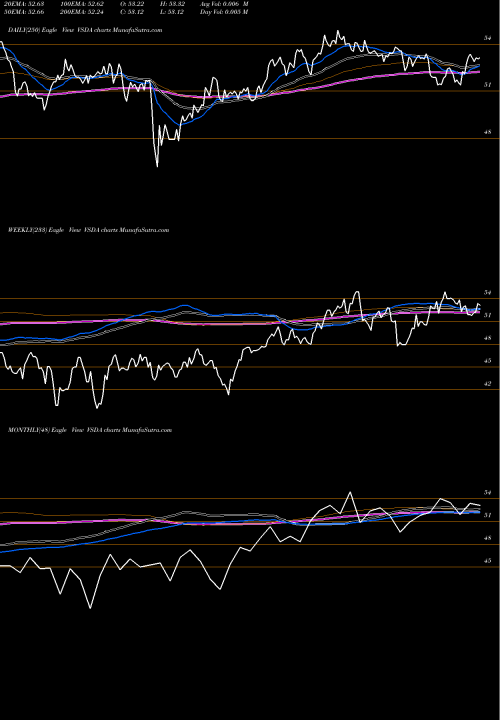Click the 45 axis label on monthly chart
The height and width of the screenshot is (720, 500).
coord(488,561)
